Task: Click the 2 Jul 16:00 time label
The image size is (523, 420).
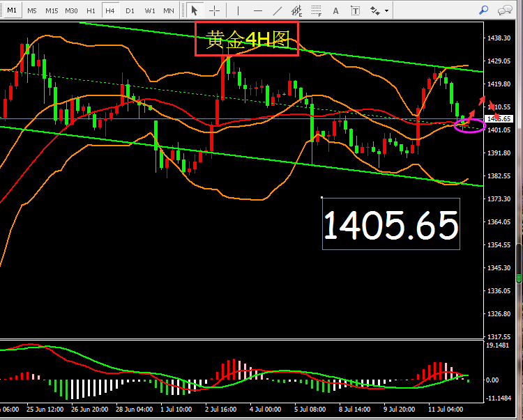Action: 221,409
